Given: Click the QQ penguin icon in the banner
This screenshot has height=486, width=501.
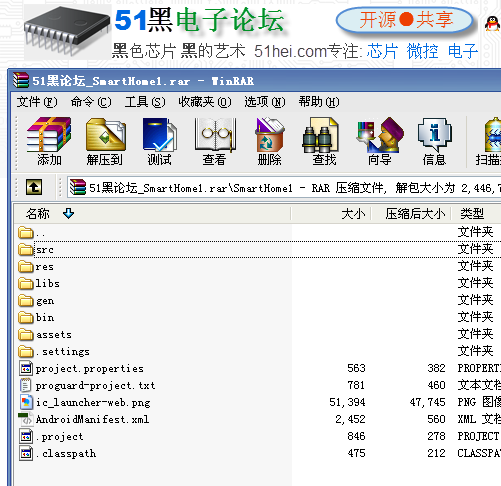Looking at the screenshot, I should [492, 24].
